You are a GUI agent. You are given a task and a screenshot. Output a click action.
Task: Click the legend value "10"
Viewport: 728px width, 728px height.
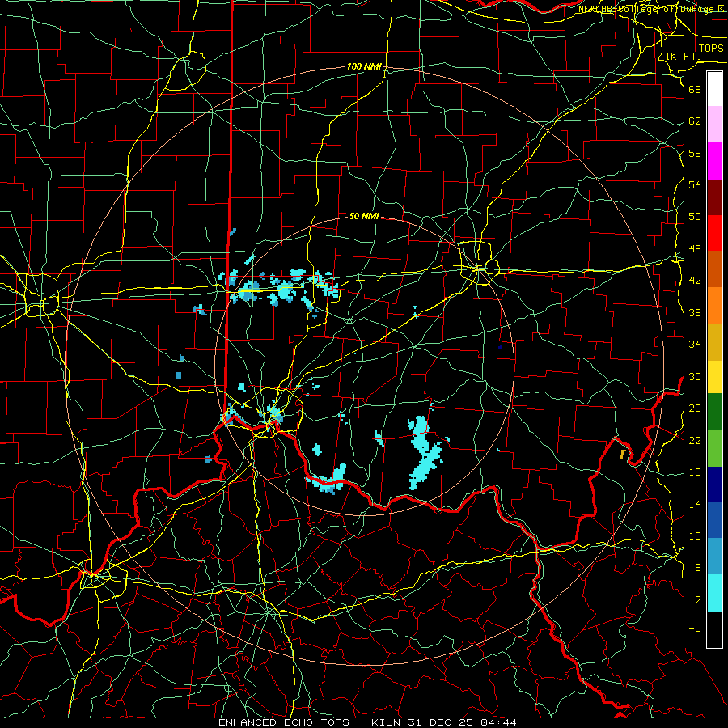tap(695, 536)
